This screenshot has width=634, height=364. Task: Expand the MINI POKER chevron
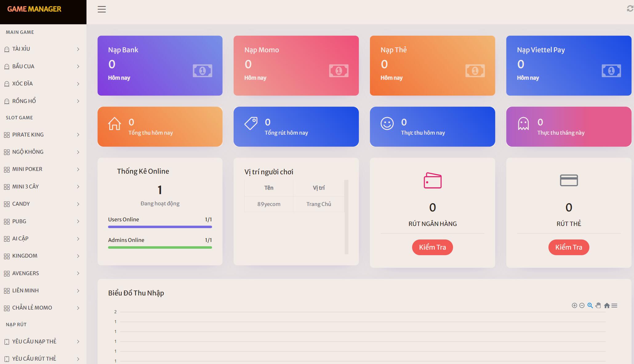tap(78, 169)
